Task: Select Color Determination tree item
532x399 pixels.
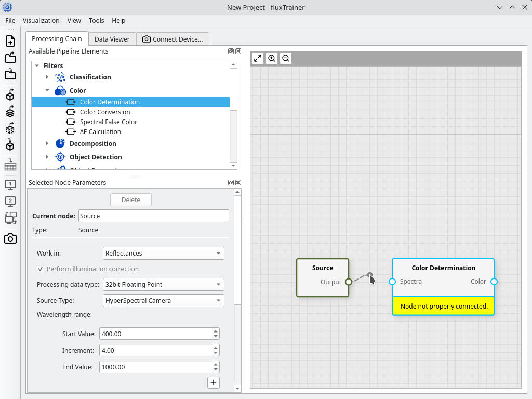Action: click(x=130, y=102)
